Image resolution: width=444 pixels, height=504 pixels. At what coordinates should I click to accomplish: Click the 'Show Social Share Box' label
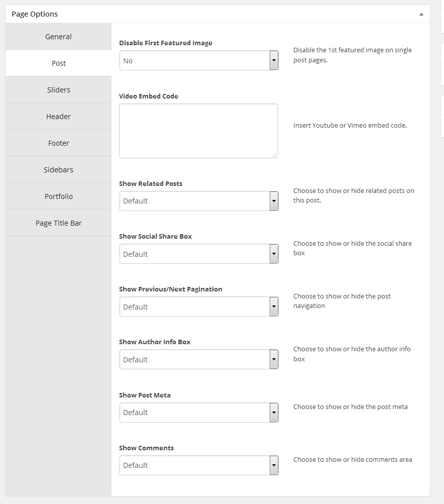(156, 236)
